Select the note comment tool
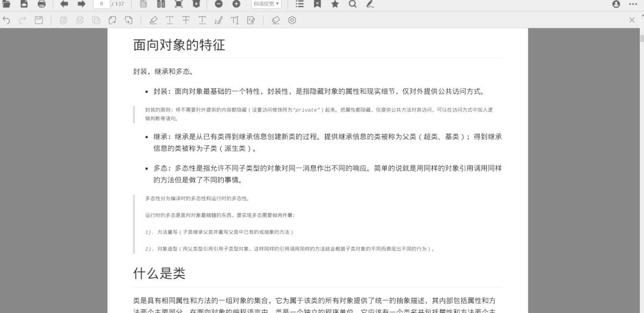 (251, 20)
